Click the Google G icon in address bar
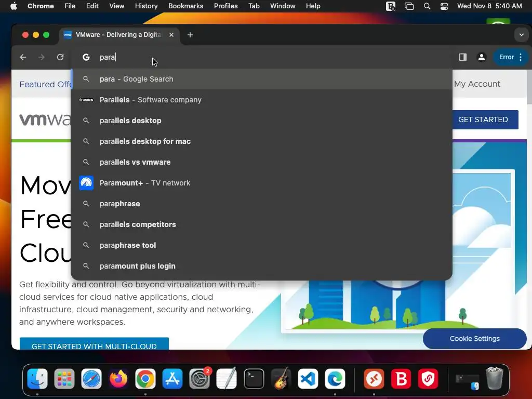532x399 pixels. 86,57
